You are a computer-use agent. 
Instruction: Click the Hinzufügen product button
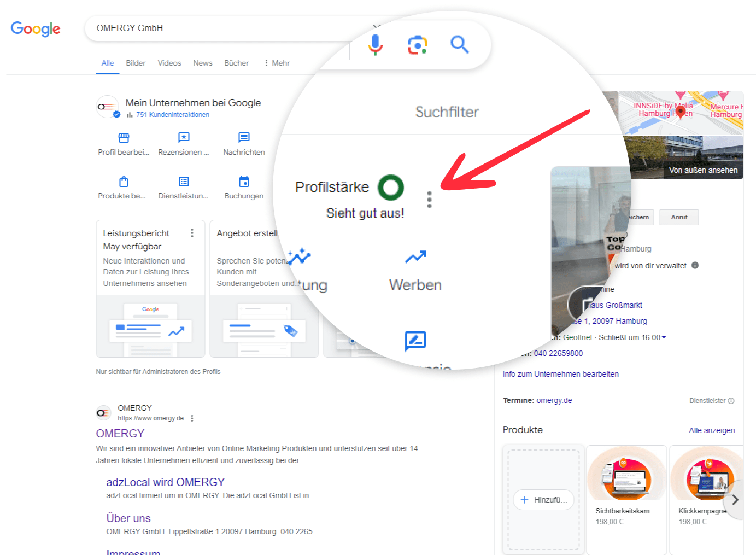point(544,500)
